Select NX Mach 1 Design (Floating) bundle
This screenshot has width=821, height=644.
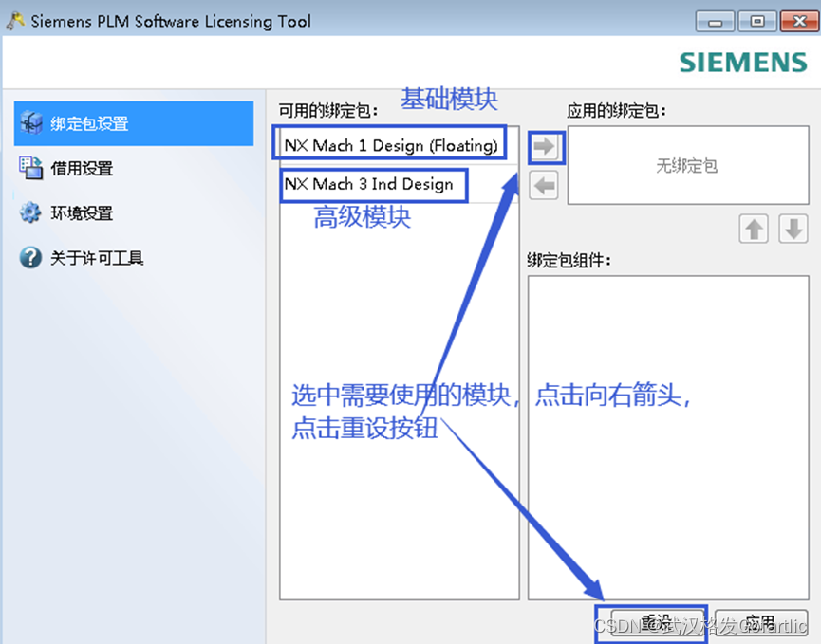point(400,145)
